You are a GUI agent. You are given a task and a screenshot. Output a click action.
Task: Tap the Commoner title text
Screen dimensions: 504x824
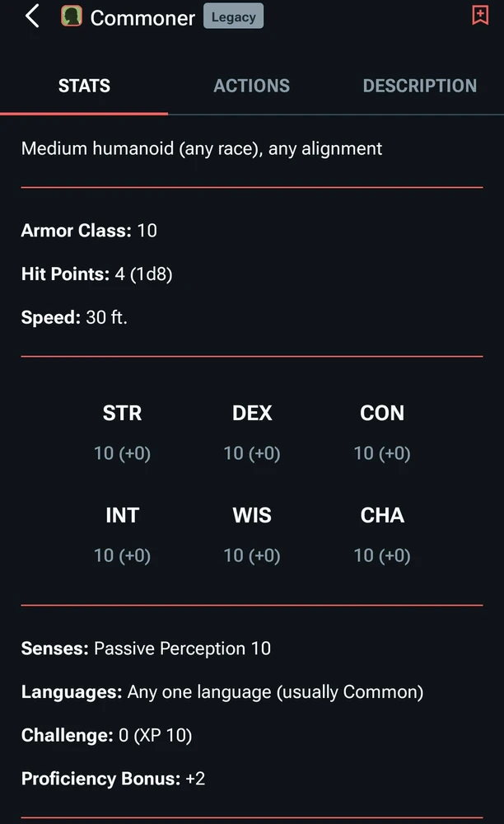point(142,17)
